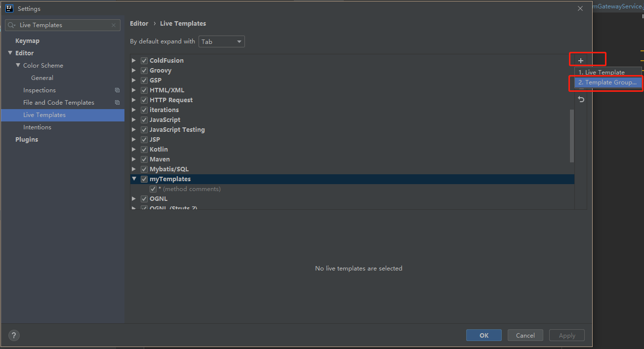The height and width of the screenshot is (349, 644).
Task: Expand the Mybatis/SQL template group
Action: [x=134, y=169]
